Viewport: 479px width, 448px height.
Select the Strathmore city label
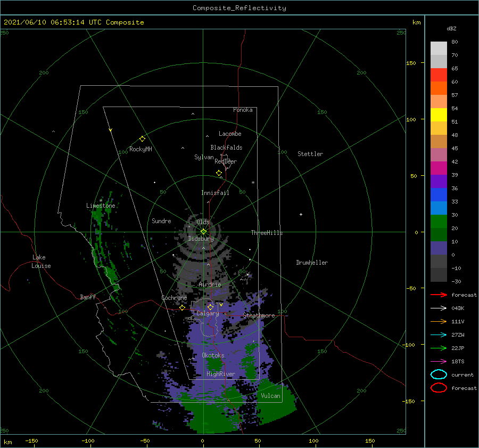259,315
